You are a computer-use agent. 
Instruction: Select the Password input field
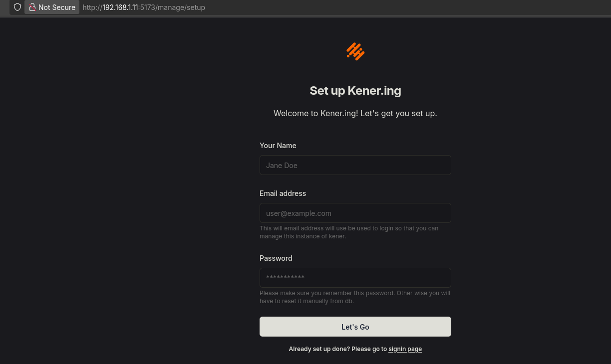pyautogui.click(x=355, y=278)
